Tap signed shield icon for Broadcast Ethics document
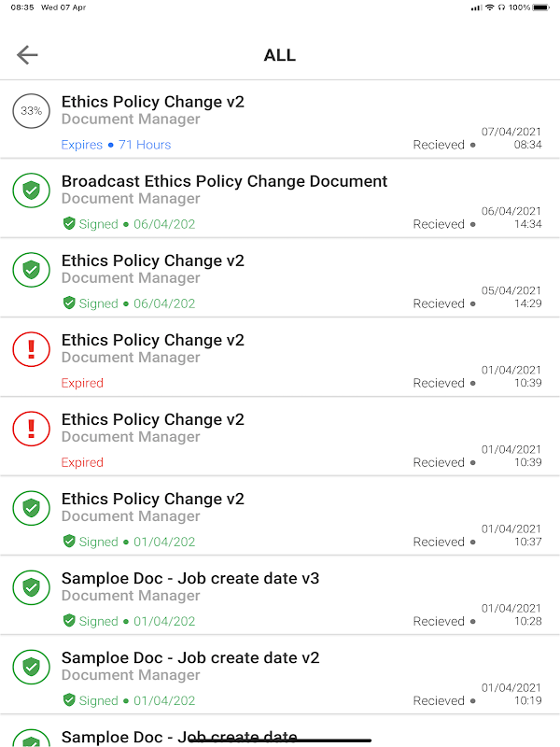This screenshot has width=560, height=747. 32,190
